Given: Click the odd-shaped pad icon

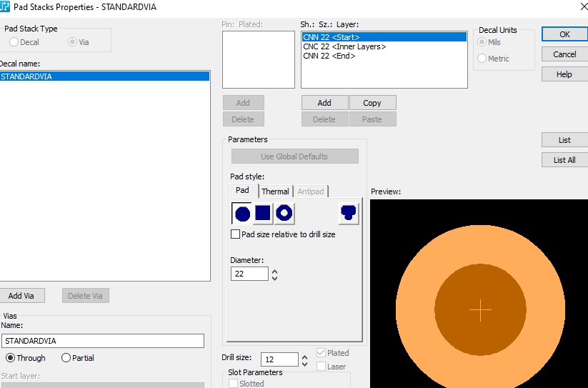Looking at the screenshot, I should (349, 213).
